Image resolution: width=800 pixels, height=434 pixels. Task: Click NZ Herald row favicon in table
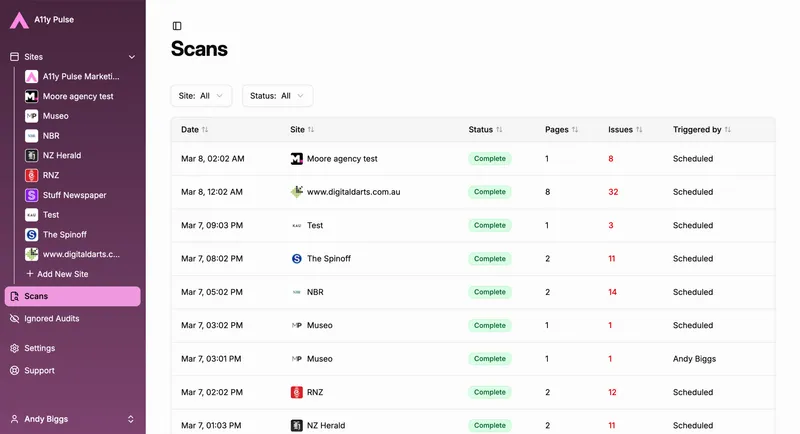[296, 425]
